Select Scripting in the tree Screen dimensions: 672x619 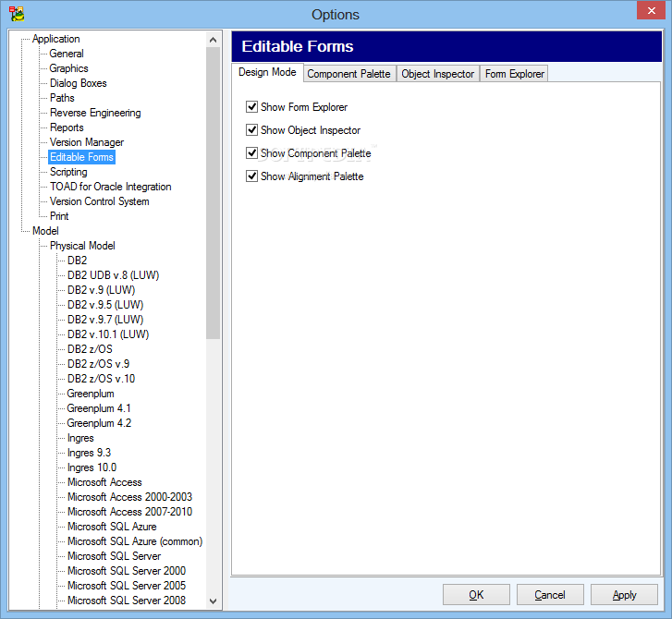point(68,172)
